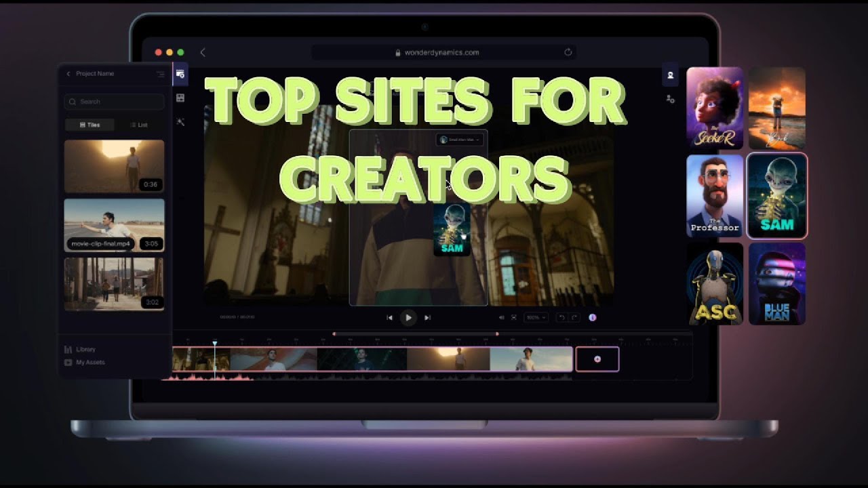Click the padlock icon in address bar
The height and width of the screenshot is (488, 868).
point(398,52)
